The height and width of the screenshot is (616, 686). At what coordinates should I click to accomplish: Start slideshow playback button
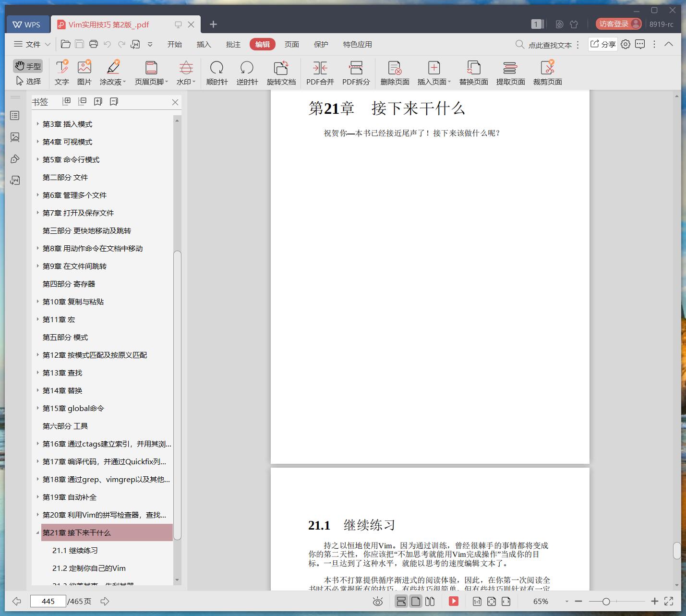(x=454, y=601)
